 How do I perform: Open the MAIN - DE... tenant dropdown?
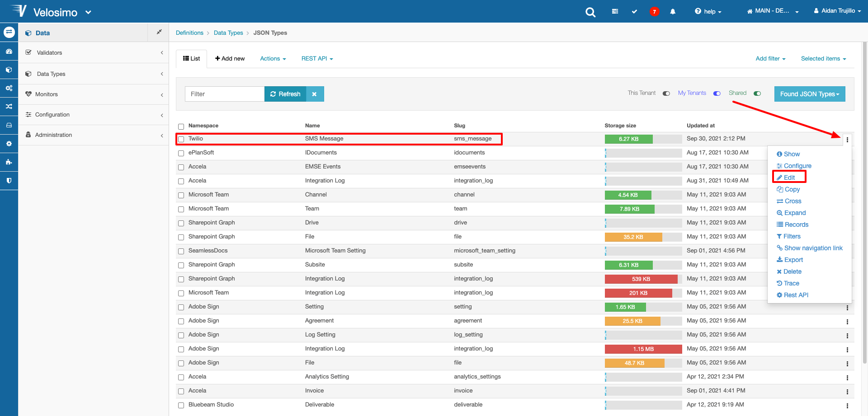pyautogui.click(x=773, y=11)
